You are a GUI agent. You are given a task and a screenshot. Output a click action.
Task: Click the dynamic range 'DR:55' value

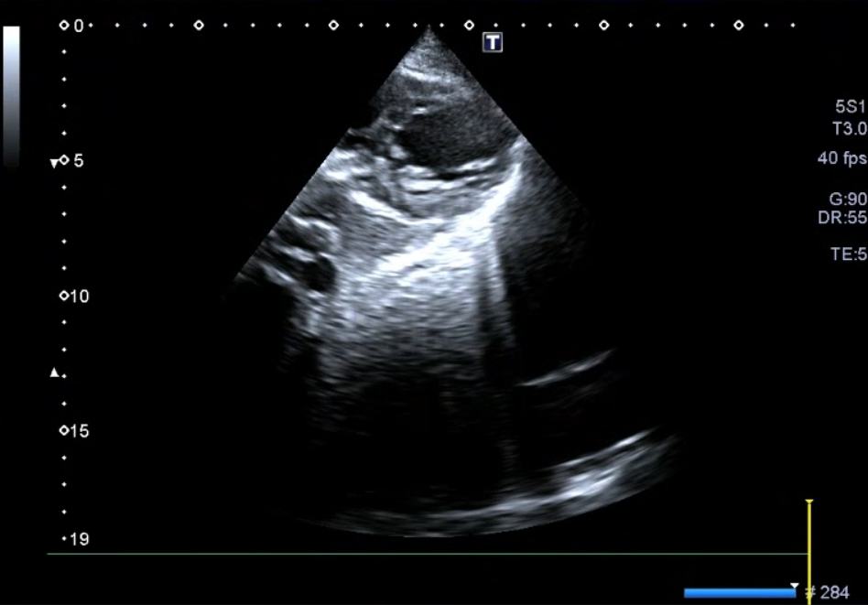tap(842, 218)
